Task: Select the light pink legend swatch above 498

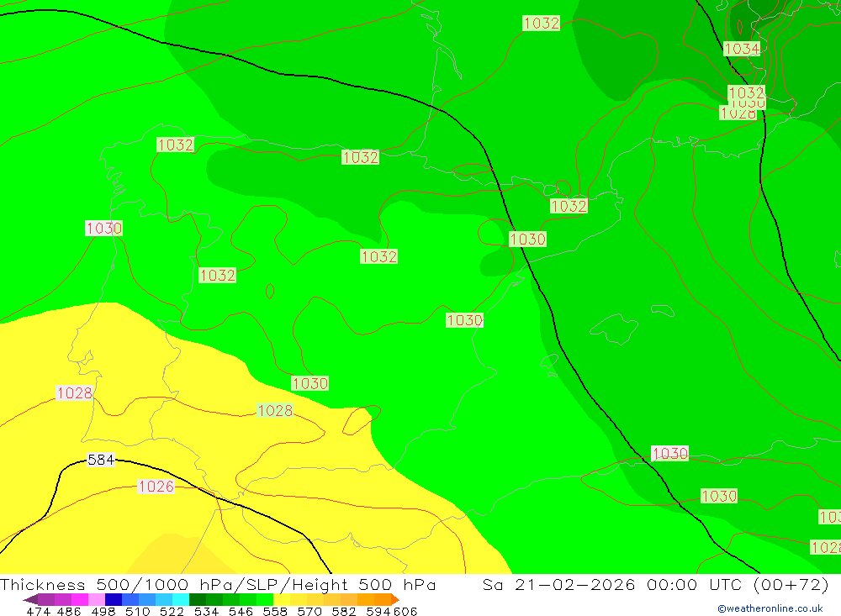Action: (97, 599)
